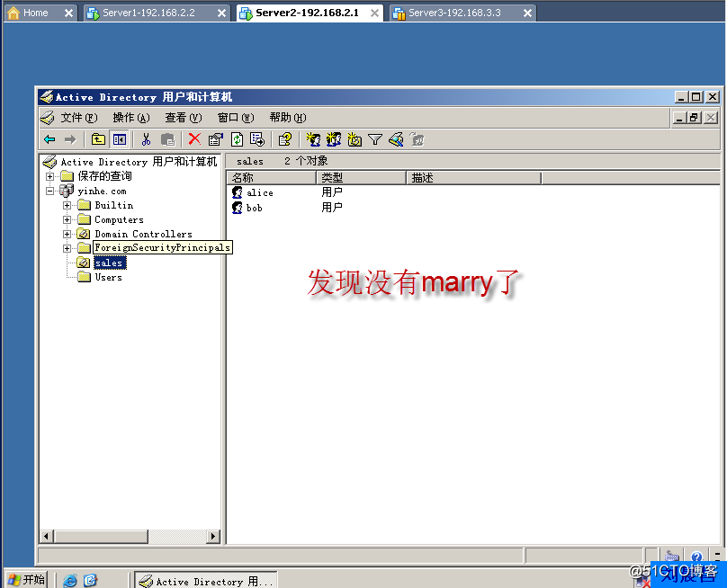Switch to Server1-192.168.2.2 tab
The height and width of the screenshot is (588, 727).
(x=148, y=13)
